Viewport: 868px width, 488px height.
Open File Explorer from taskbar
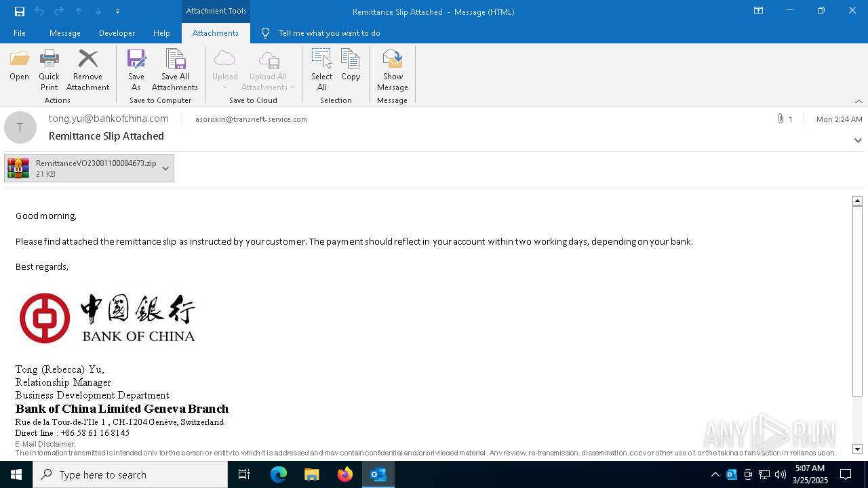(312, 474)
